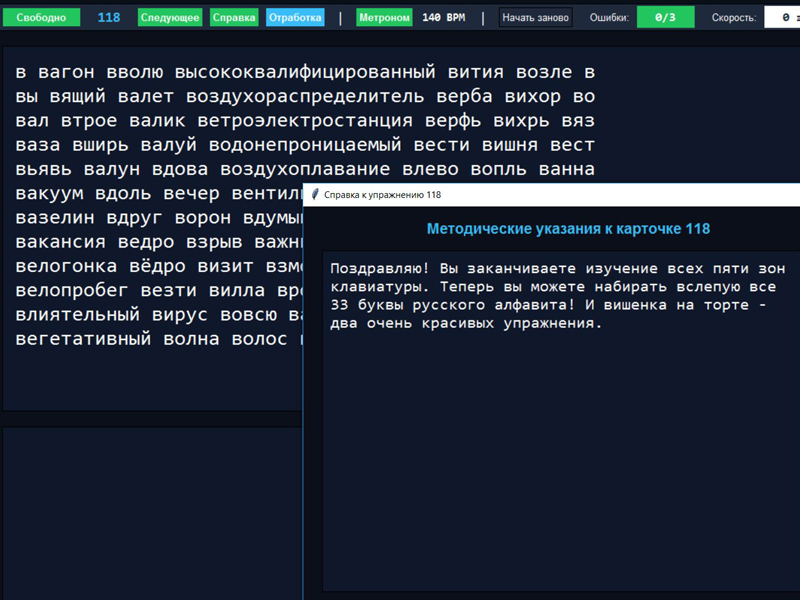The height and width of the screenshot is (600, 800).
Task: Click the word "воздухораспределитель"
Action: click(x=305, y=96)
